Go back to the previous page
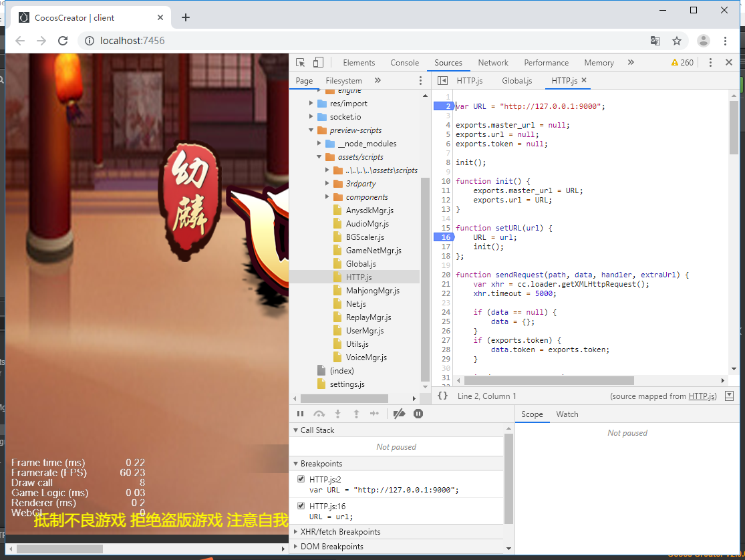The height and width of the screenshot is (560, 745). [20, 41]
